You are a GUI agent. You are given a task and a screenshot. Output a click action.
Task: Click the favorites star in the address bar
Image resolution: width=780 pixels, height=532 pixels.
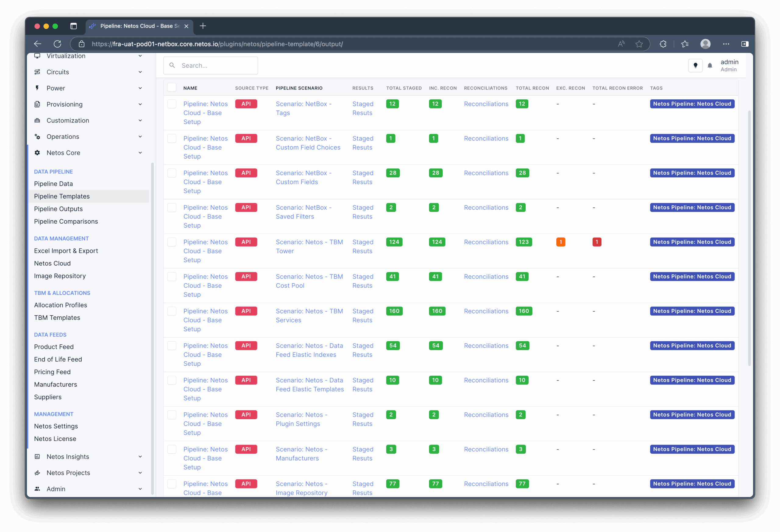[x=639, y=44]
